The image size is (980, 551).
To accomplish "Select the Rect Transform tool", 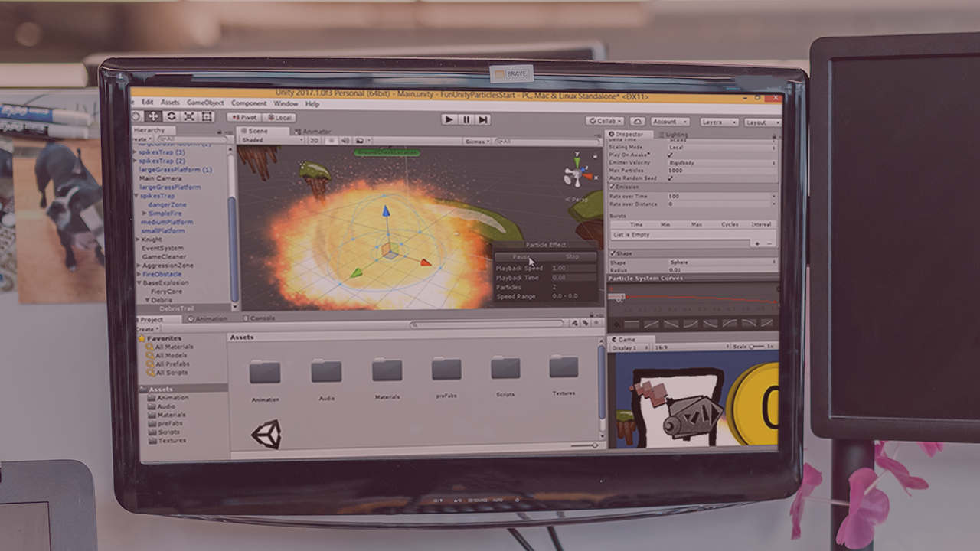I will tap(207, 116).
